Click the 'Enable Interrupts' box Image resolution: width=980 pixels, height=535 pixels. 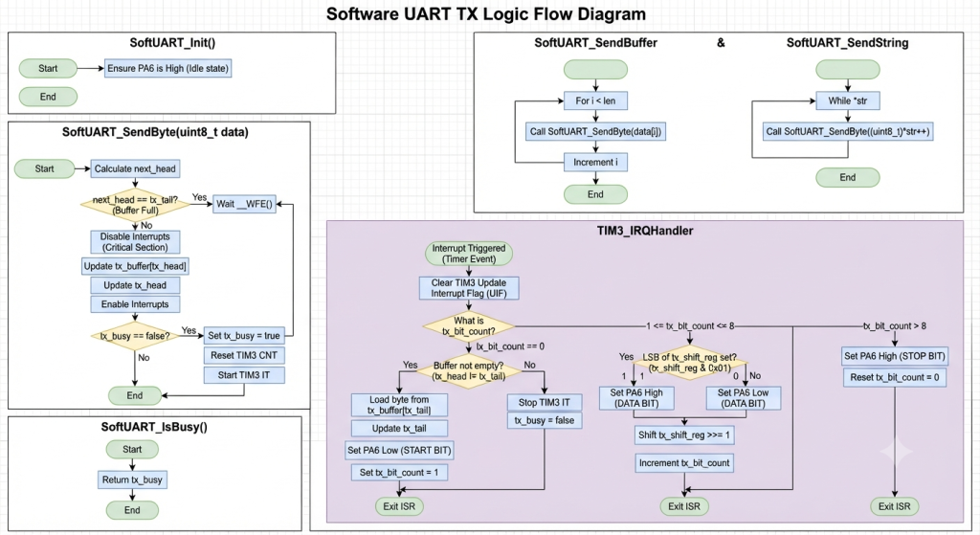[135, 304]
